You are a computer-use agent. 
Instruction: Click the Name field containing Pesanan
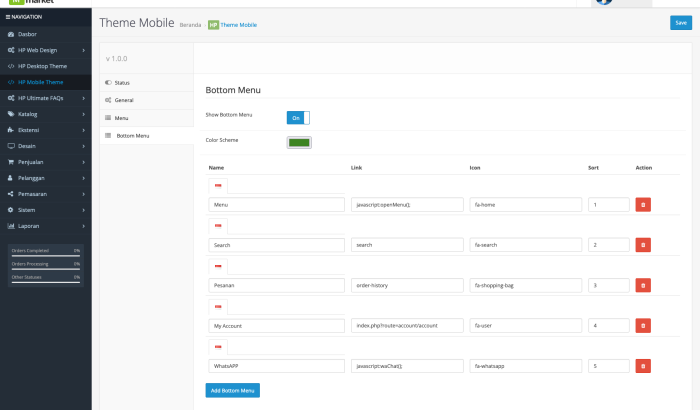tap(276, 285)
